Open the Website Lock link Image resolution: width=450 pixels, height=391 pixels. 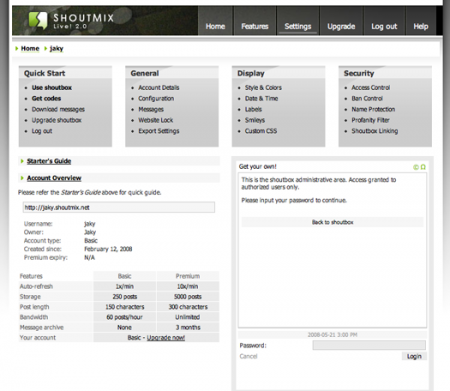156,120
